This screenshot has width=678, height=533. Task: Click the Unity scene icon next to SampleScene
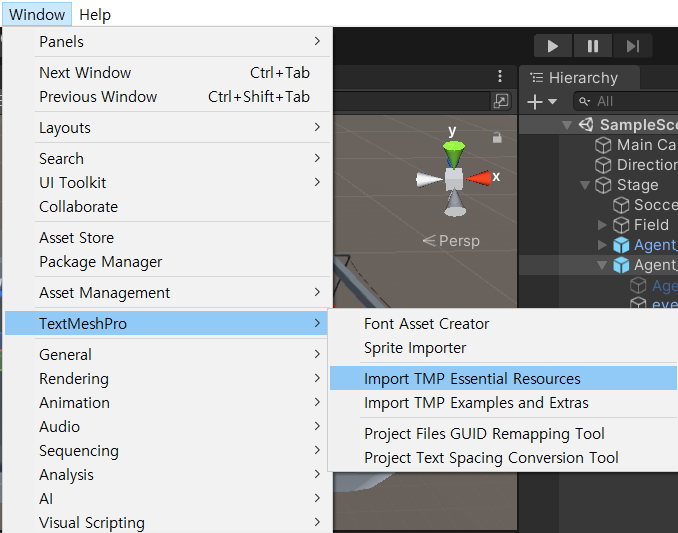pos(586,125)
